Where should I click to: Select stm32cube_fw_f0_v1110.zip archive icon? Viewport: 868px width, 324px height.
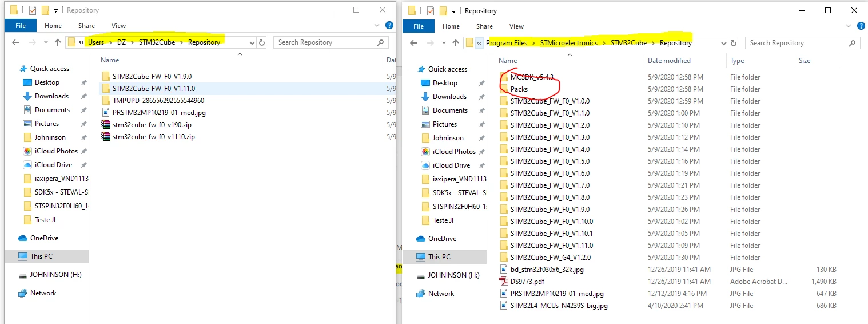pos(105,137)
